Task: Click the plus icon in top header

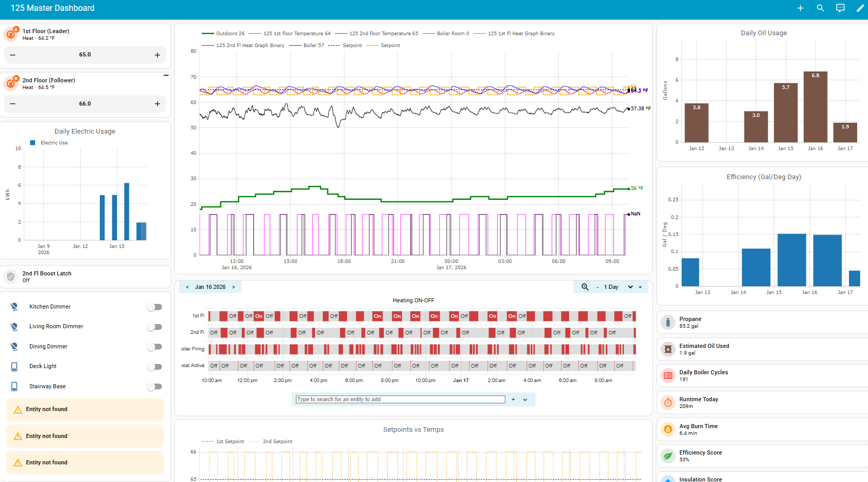Action: click(800, 8)
